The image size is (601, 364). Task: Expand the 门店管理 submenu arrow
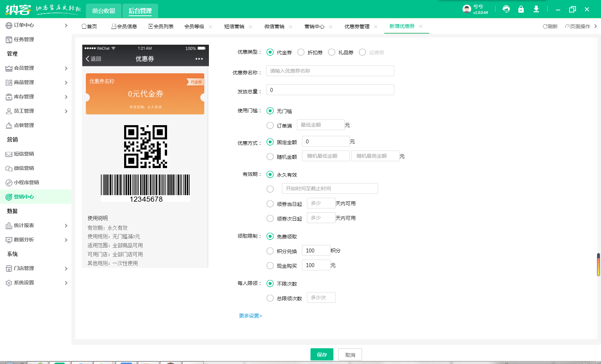[x=66, y=269]
